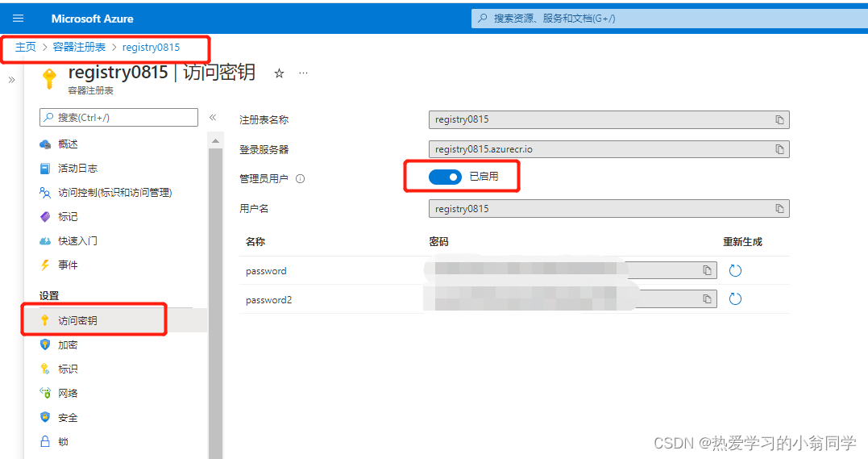
Task: Click the 用户名 registry0815 field
Action: tap(609, 208)
